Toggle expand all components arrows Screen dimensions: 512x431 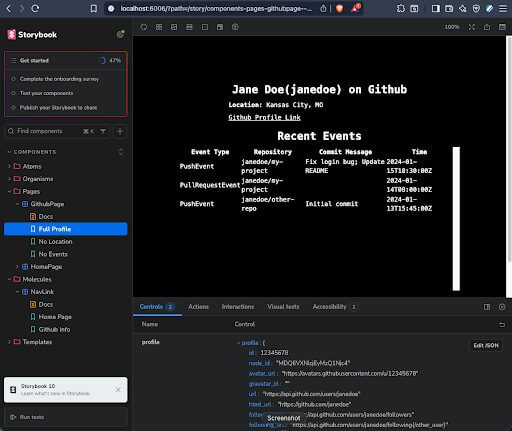tap(121, 152)
